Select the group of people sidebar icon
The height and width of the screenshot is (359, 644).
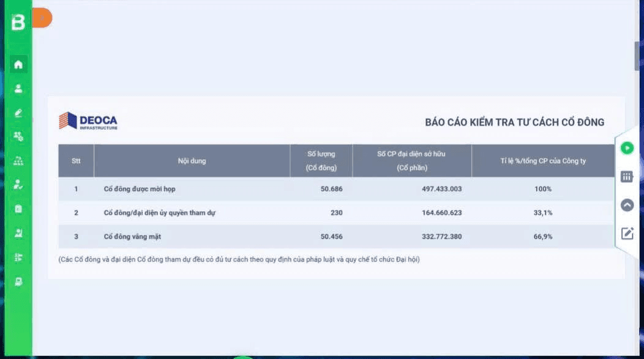18,161
